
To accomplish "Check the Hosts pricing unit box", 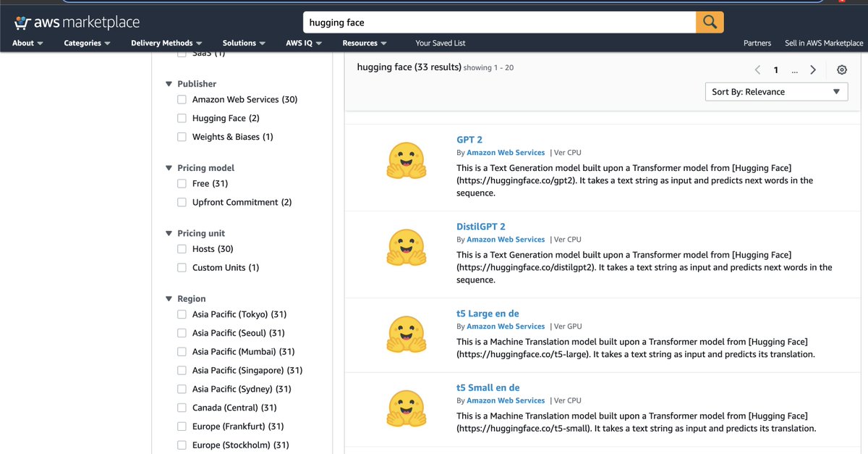I will 182,249.
